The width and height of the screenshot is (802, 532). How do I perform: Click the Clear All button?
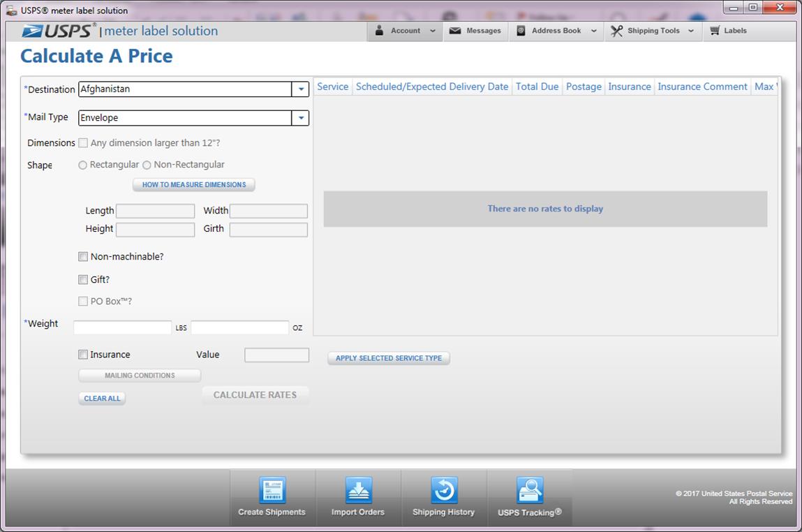point(103,399)
